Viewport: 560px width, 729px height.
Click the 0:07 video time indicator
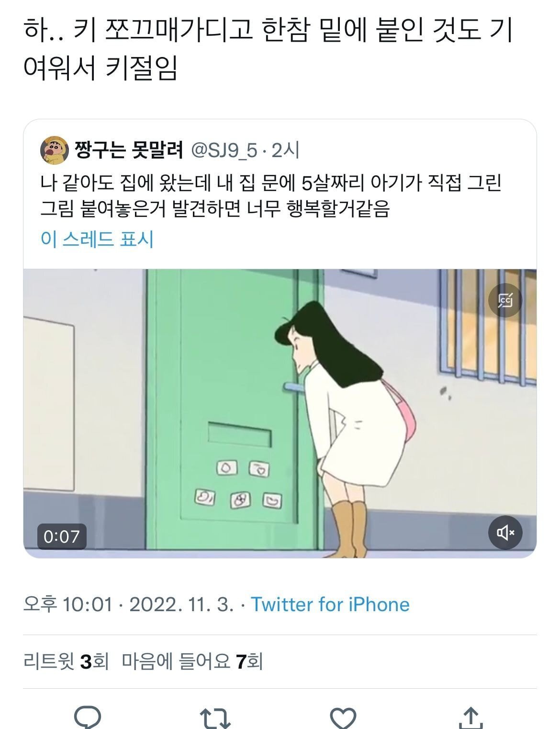tap(62, 536)
